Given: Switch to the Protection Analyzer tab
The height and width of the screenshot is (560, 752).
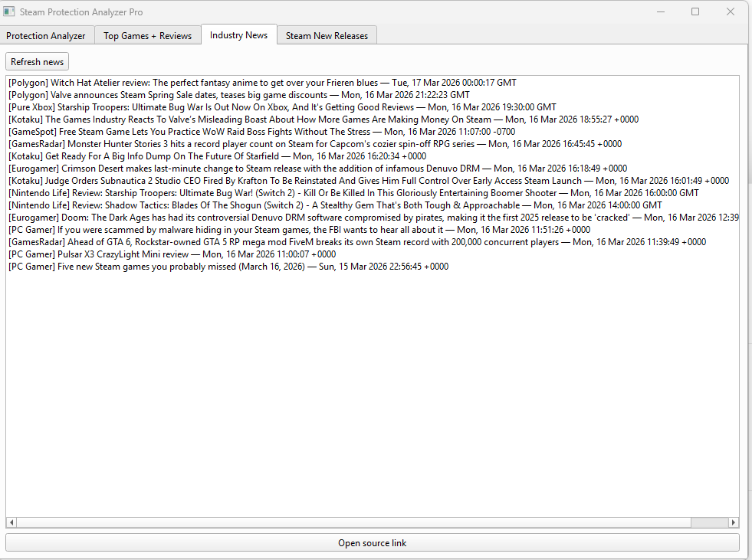Looking at the screenshot, I should coord(46,36).
